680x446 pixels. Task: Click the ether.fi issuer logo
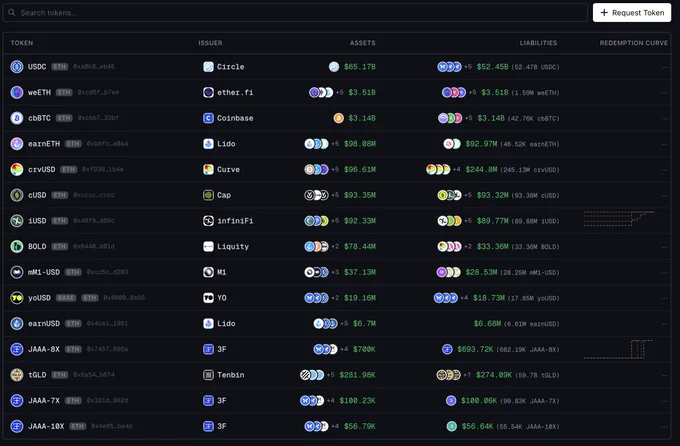pyautogui.click(x=209, y=92)
